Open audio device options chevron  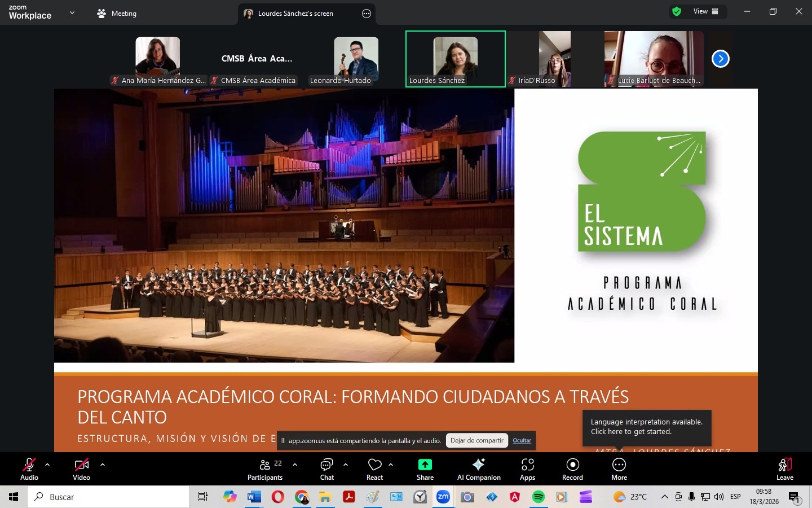[47, 465]
